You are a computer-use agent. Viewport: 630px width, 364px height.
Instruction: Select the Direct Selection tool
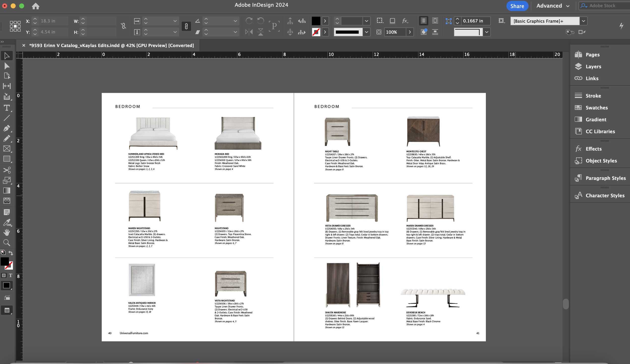[x=7, y=66]
